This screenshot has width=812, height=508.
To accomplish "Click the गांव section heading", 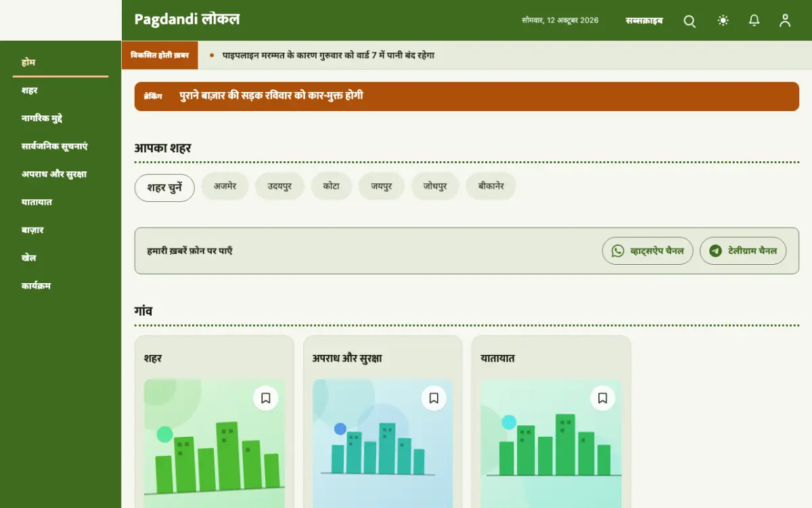I will (x=143, y=311).
